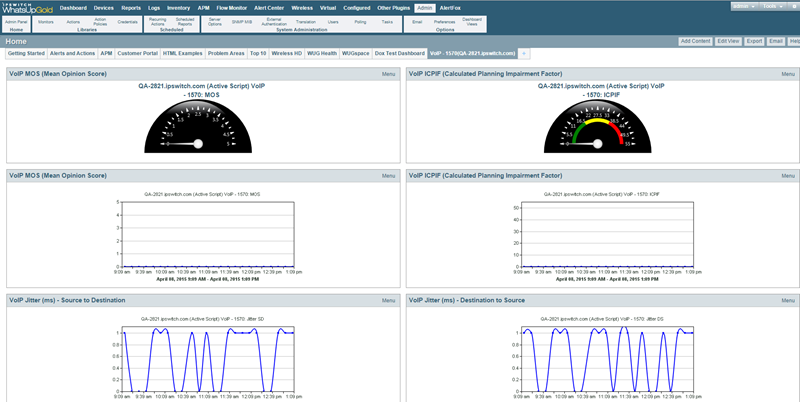Open Menu of the VoIP MOS line chart panel
This screenshot has height=402, width=800.
(388, 175)
